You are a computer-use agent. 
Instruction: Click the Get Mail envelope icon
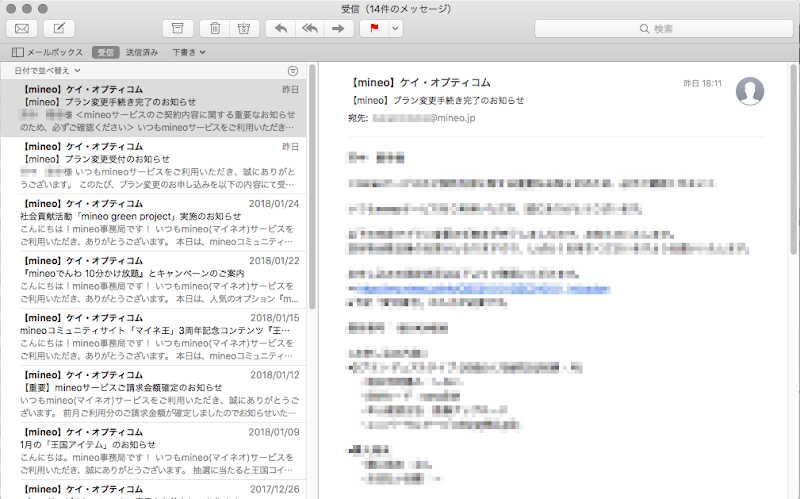22,29
